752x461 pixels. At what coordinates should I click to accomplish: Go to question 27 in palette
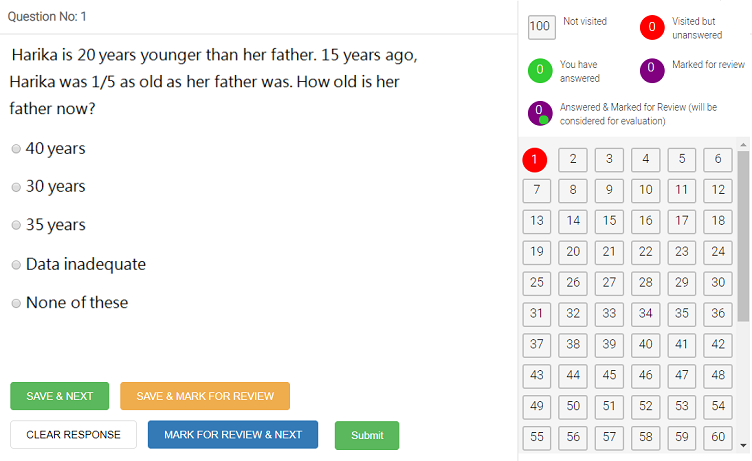tap(609, 282)
